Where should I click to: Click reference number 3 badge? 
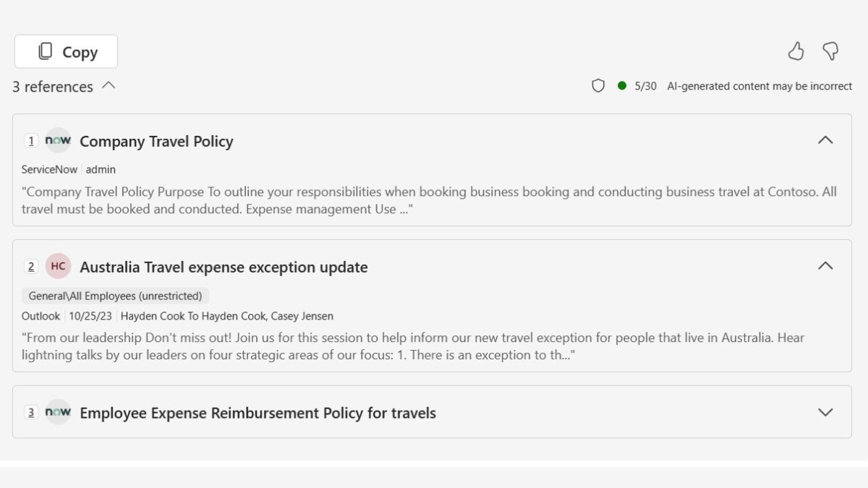31,413
